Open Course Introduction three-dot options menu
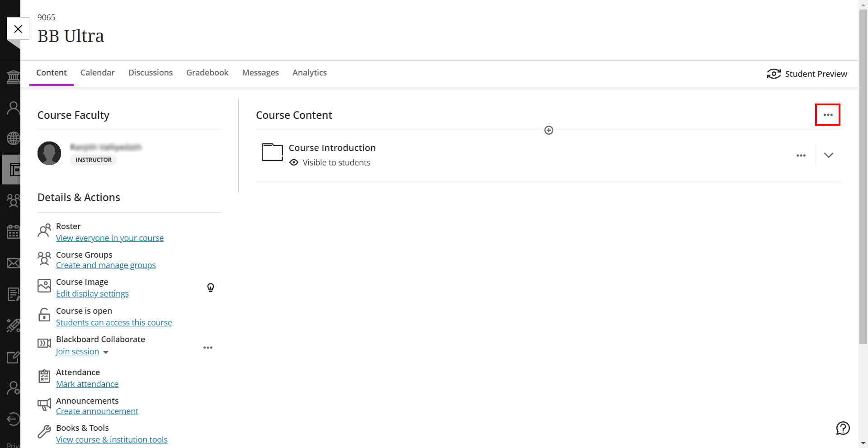868x448 pixels. [801, 156]
